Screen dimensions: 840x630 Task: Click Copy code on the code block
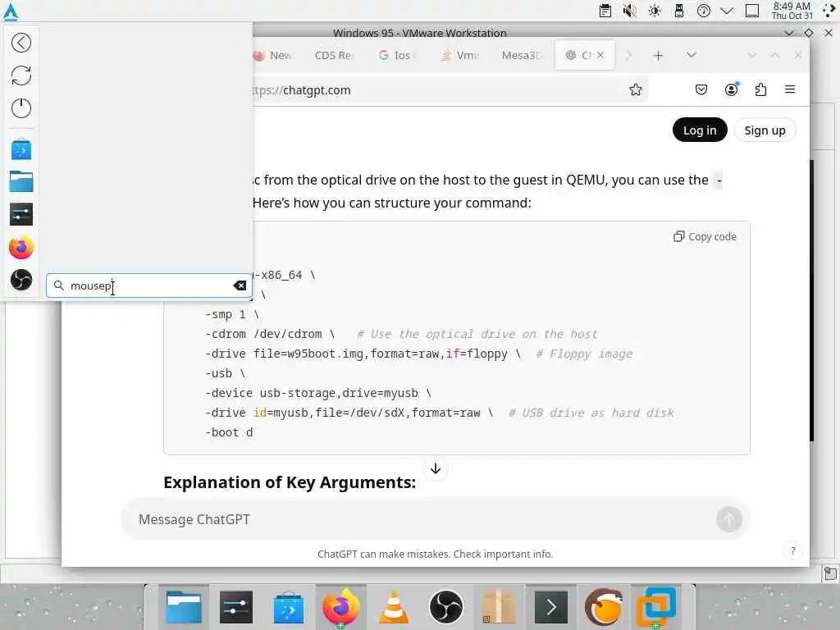[x=705, y=236]
